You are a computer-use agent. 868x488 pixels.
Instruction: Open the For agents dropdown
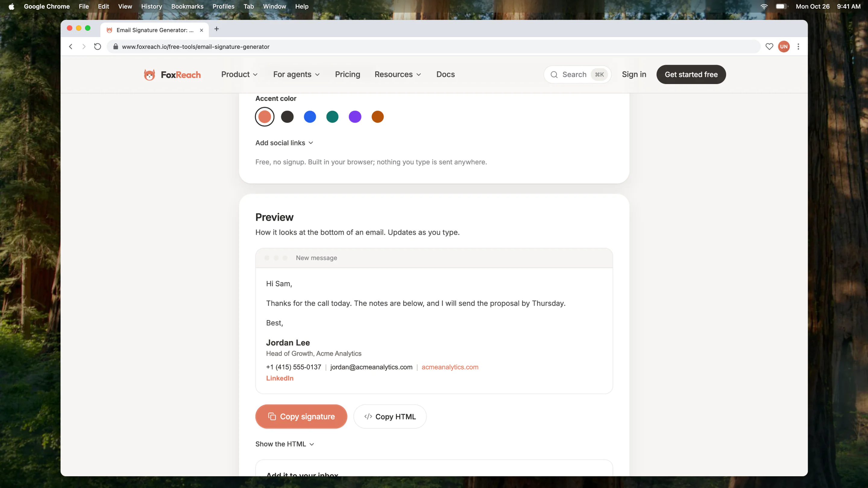pos(296,74)
